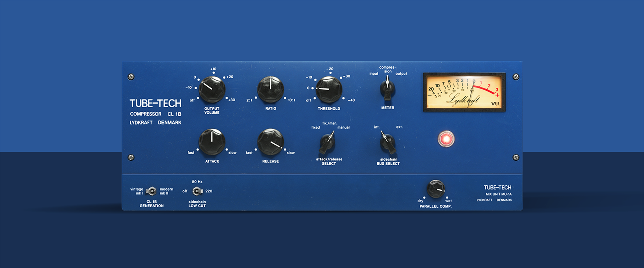Click the COMPRESSOR CL 1B text
The width and height of the screenshot is (644, 268).
click(x=156, y=114)
